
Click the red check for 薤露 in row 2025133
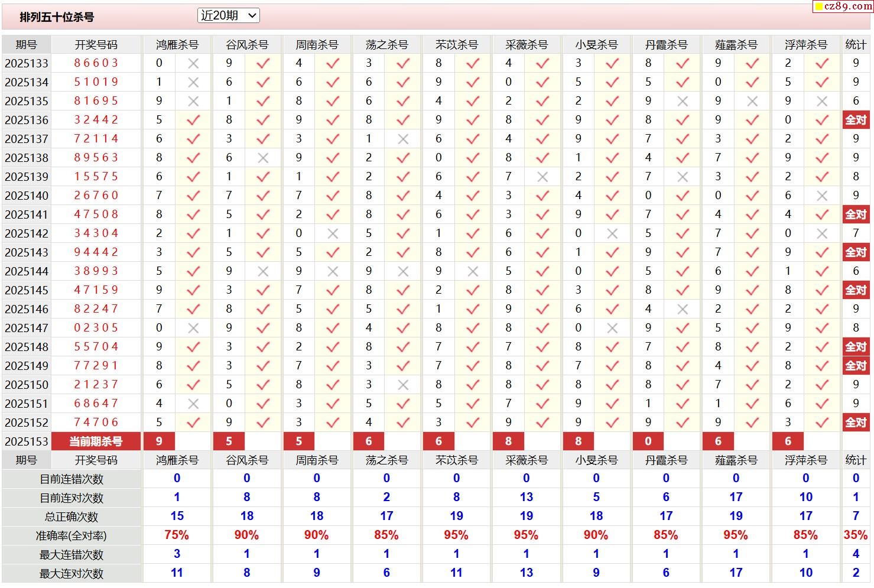coord(752,63)
